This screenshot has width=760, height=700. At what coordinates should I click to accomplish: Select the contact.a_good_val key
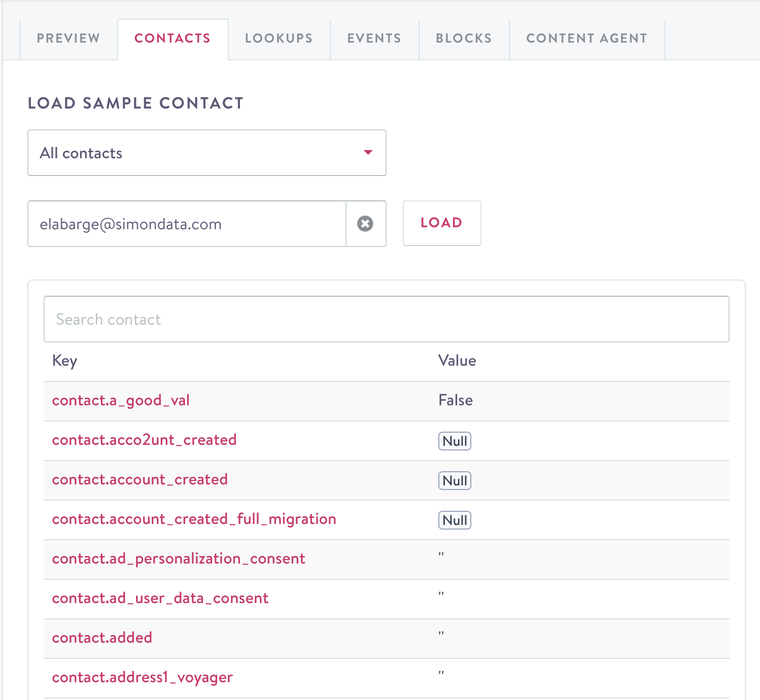point(121,400)
